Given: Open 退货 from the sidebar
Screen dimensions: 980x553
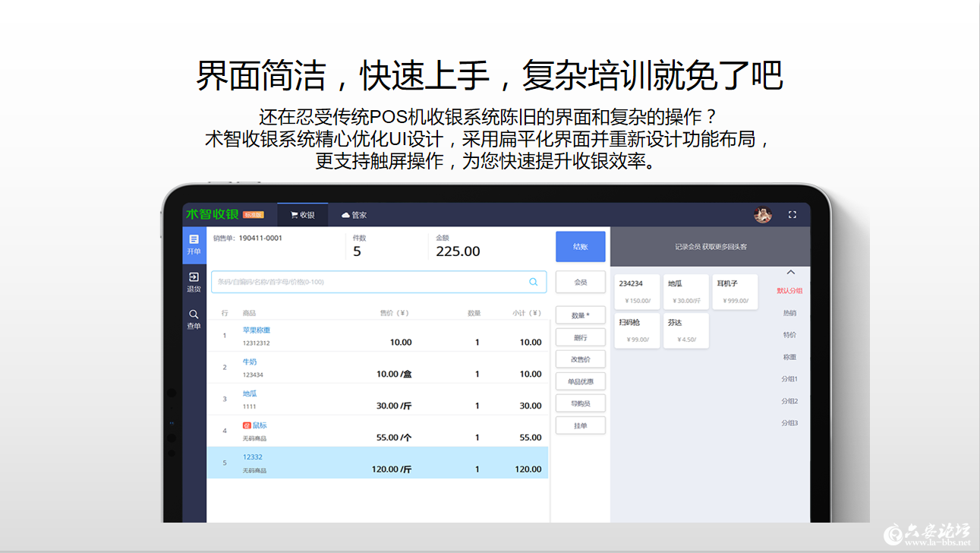Looking at the screenshot, I should tap(194, 278).
